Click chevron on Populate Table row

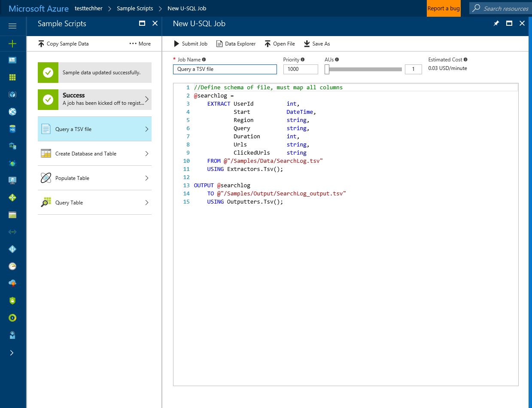pyautogui.click(x=147, y=178)
